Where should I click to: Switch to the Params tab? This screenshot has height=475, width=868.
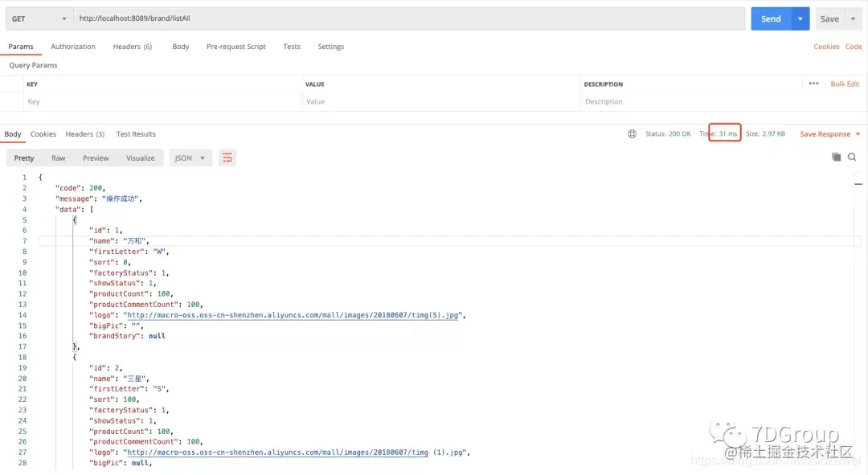click(21, 47)
